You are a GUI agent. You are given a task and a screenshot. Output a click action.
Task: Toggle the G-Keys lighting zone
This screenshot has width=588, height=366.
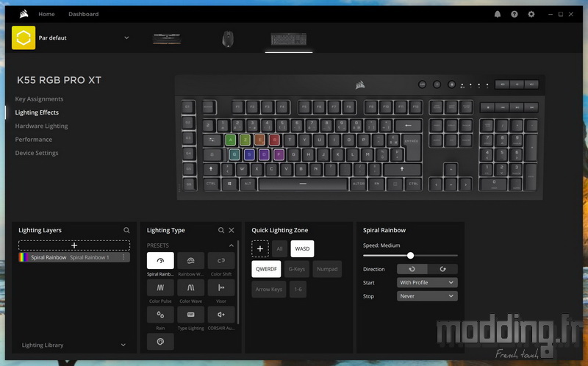(297, 269)
